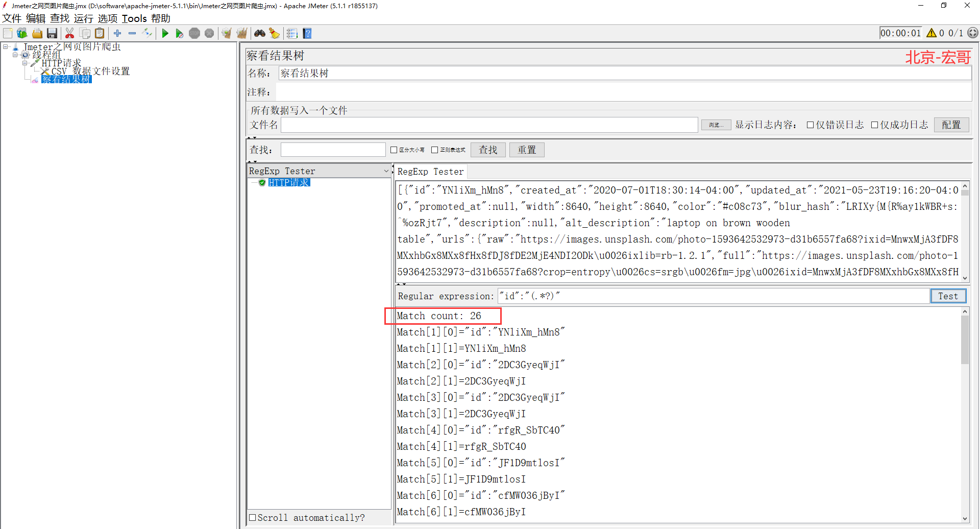This screenshot has width=980, height=529.
Task: Start the test with green play icon
Action: [165, 33]
